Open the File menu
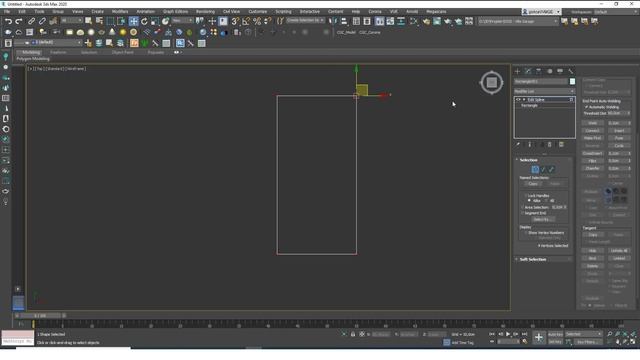Image resolution: width=640 pixels, height=360 pixels. (x=7, y=12)
